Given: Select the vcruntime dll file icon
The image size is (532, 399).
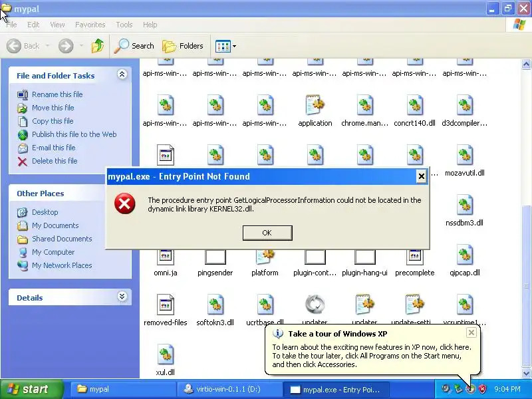Looking at the screenshot, I should click(465, 305).
